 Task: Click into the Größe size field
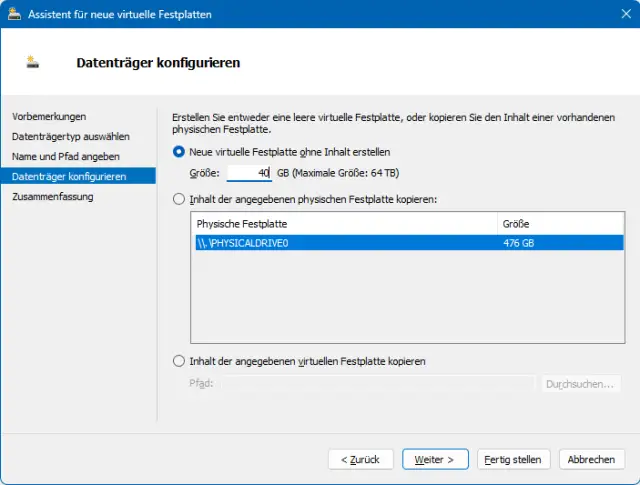pos(249,173)
